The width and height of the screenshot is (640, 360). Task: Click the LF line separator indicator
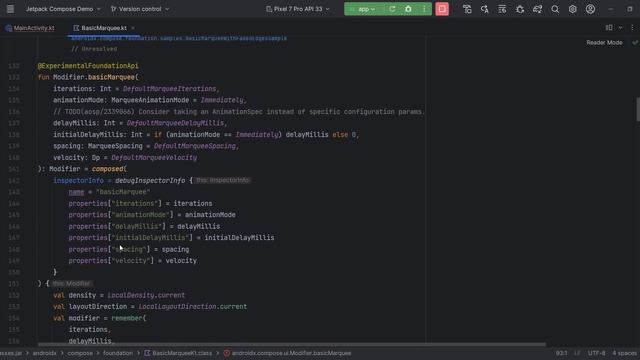point(577,353)
